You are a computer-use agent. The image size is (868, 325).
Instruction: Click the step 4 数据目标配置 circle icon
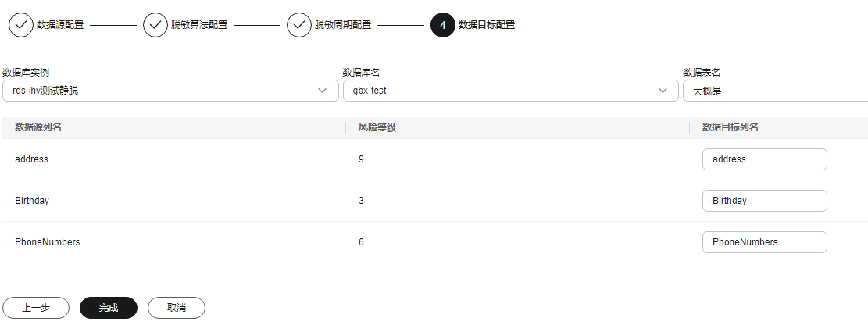click(x=443, y=25)
